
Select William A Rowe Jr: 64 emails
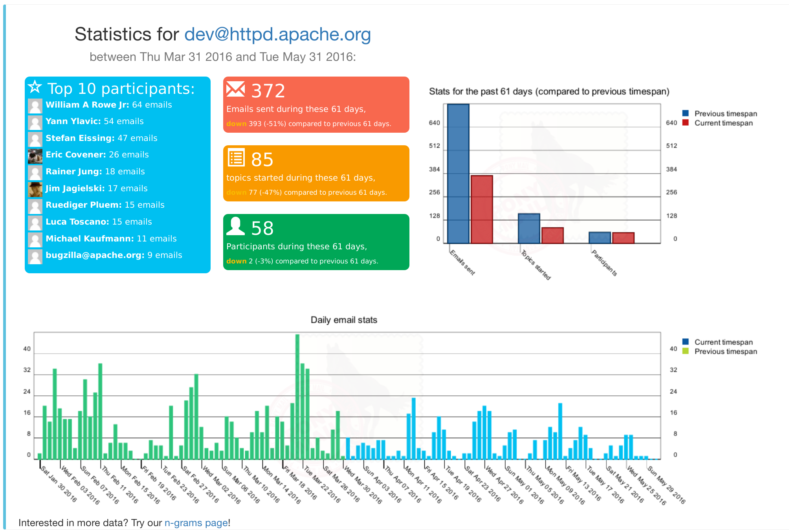(109, 105)
